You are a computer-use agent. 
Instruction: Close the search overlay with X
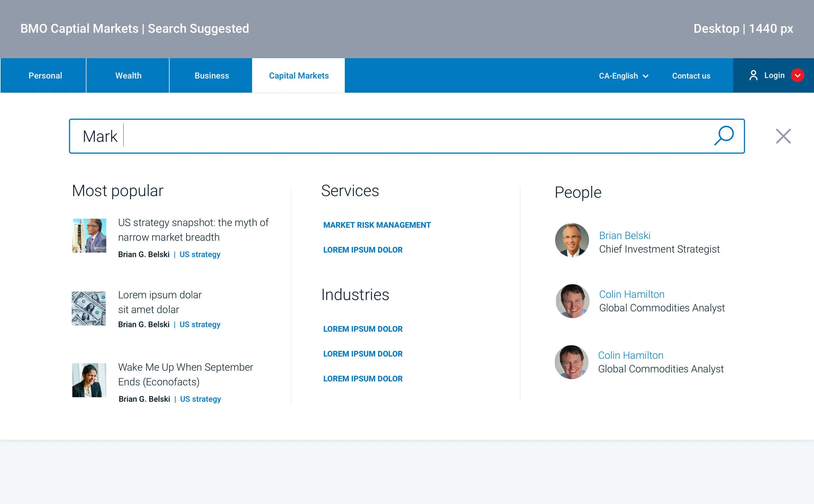coord(783,136)
